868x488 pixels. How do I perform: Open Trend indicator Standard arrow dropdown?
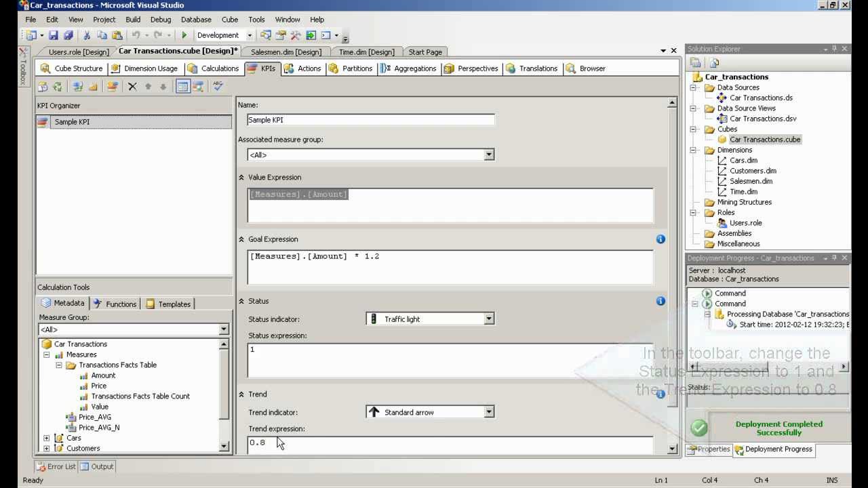[x=489, y=412]
